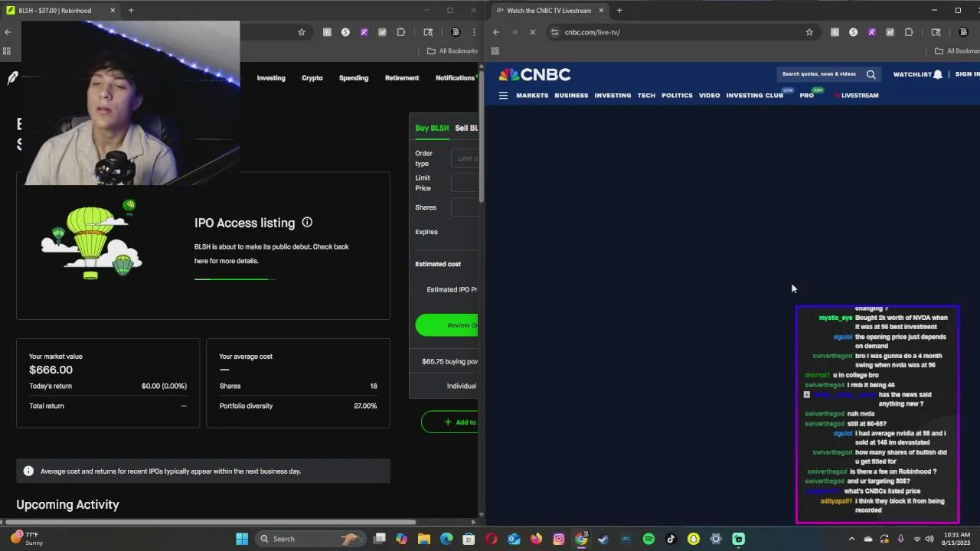Open Snapchat from the taskbar
Image resolution: width=980 pixels, height=551 pixels.
pos(694,539)
